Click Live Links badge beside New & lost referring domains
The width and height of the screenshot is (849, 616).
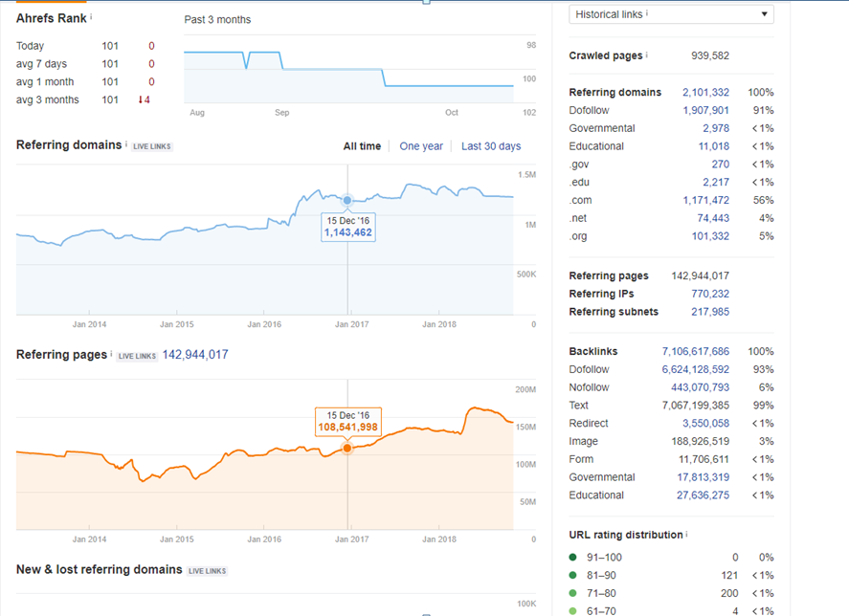tap(208, 571)
